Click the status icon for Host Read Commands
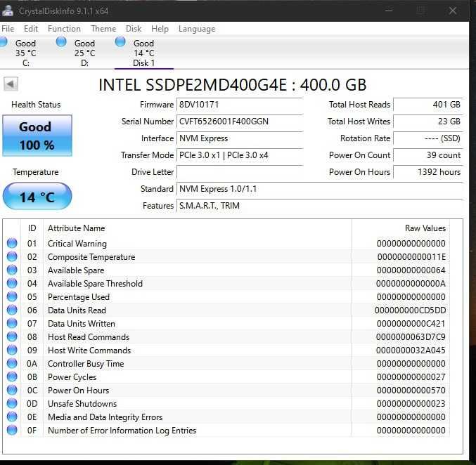Viewport: 476px width, 465px height. pyautogui.click(x=12, y=336)
